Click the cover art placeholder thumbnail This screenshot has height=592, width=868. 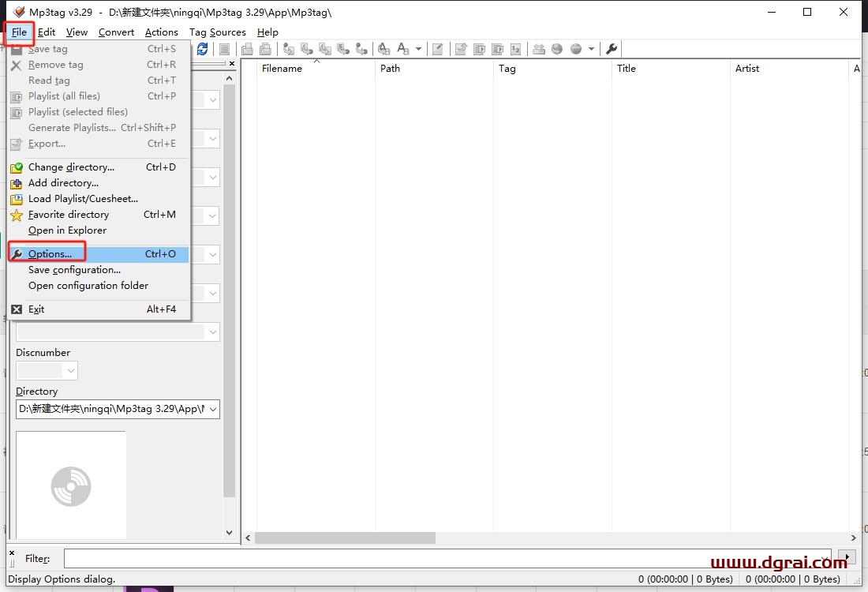(x=71, y=485)
